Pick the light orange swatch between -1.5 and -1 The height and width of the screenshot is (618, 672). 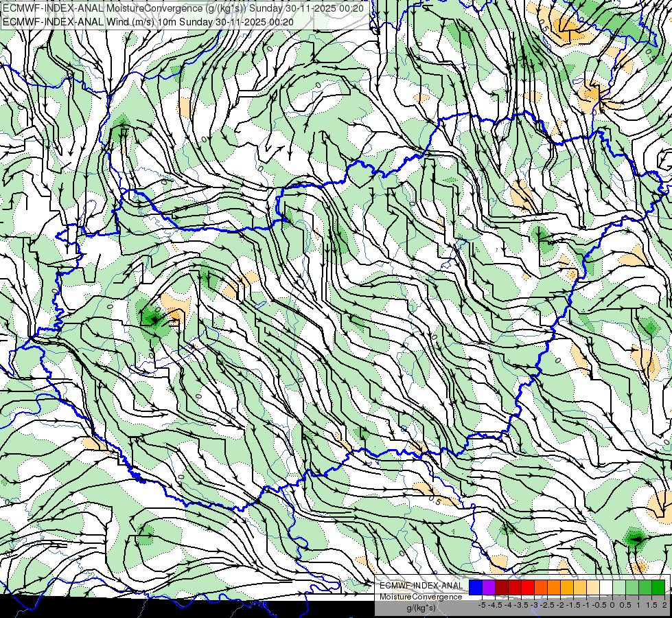click(580, 587)
